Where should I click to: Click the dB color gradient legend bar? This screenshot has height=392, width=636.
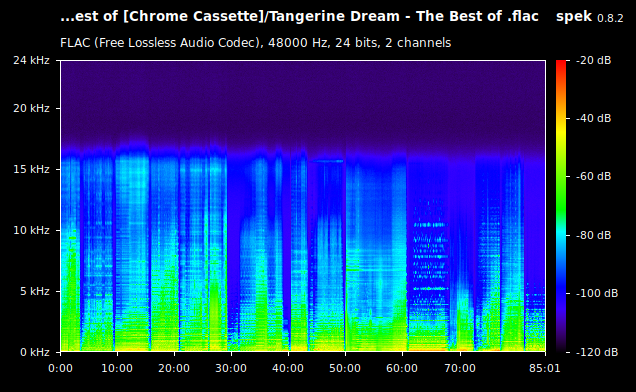pyautogui.click(x=561, y=206)
